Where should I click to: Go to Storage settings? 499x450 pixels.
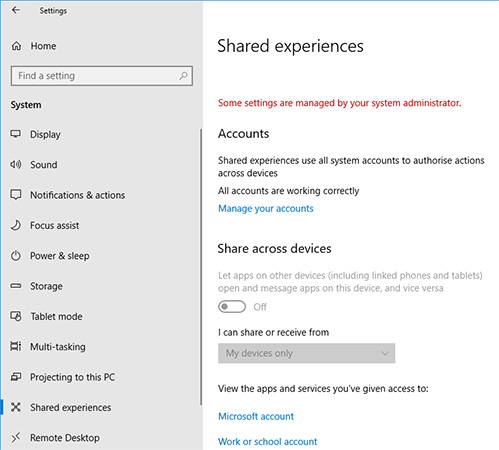pos(46,286)
